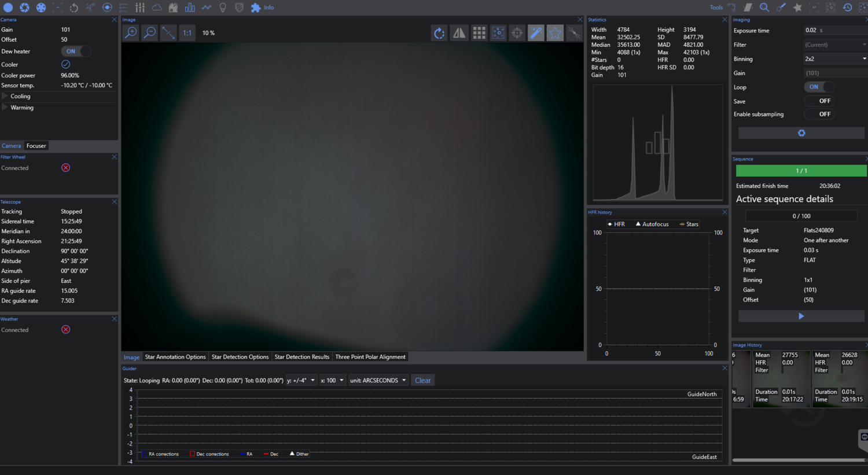Image resolution: width=868 pixels, height=475 pixels.
Task: Toggle auto stretch magic wand icon
Action: point(536,33)
